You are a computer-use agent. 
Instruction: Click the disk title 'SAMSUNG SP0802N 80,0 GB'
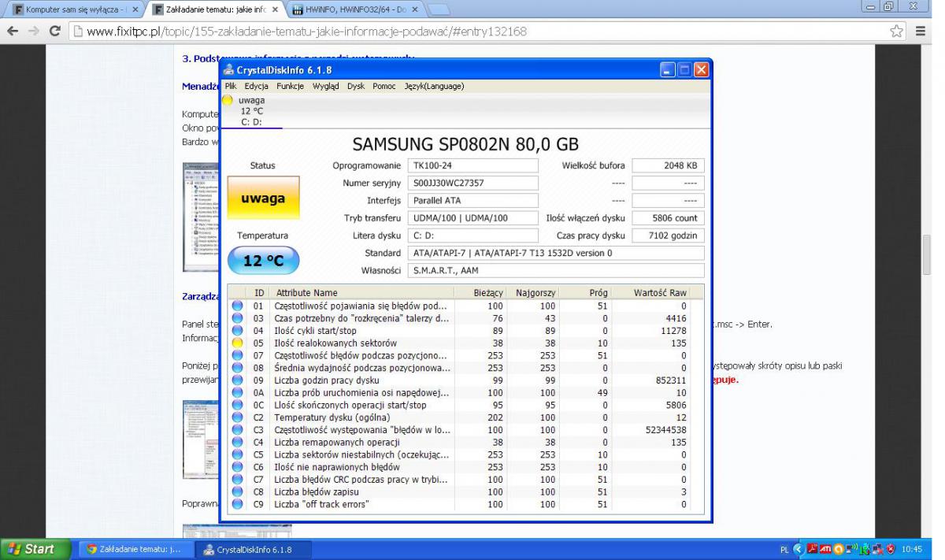tap(465, 144)
